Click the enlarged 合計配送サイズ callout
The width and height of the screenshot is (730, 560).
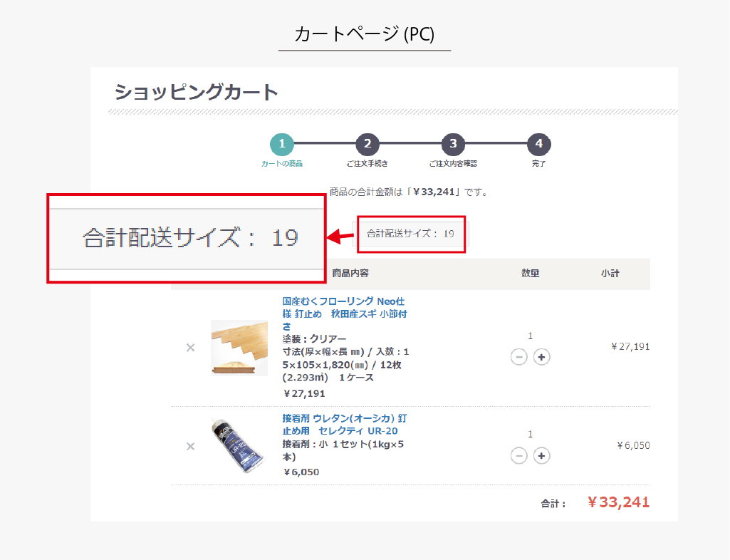pos(187,238)
